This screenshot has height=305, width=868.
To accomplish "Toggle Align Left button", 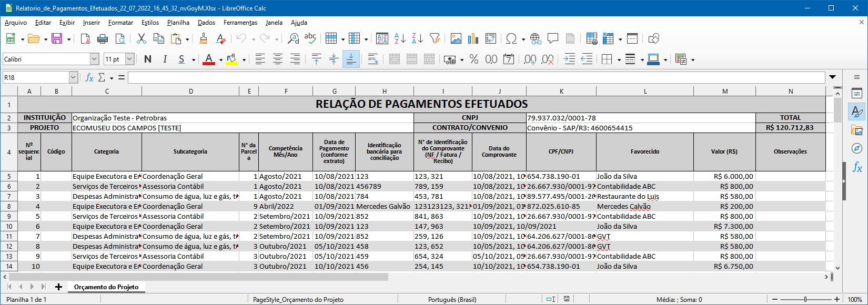I will coord(260,59).
